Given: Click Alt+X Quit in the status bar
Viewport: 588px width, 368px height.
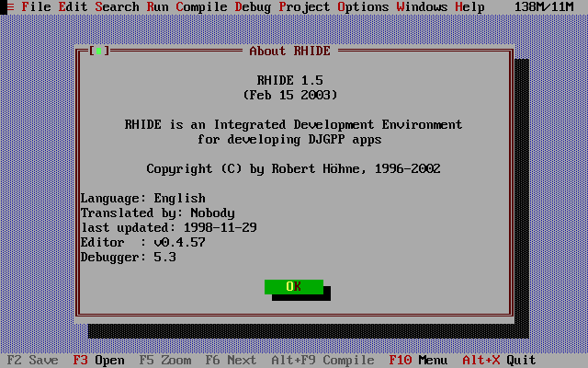Looking at the screenshot, I should point(499,360).
